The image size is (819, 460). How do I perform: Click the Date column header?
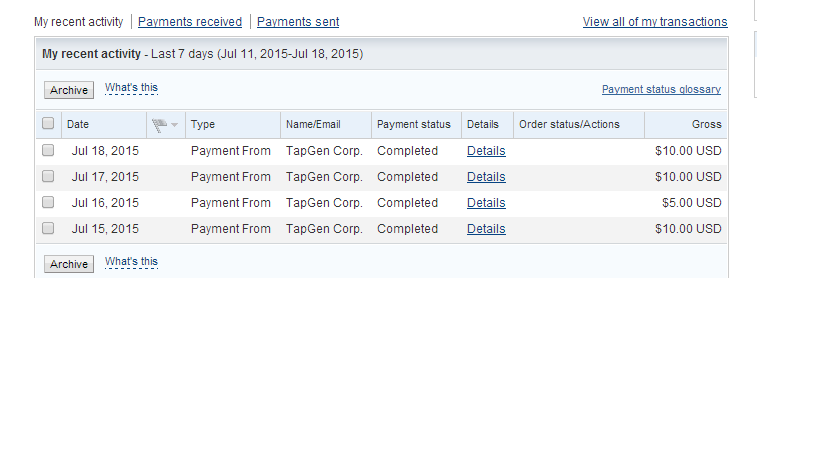pyautogui.click(x=78, y=125)
